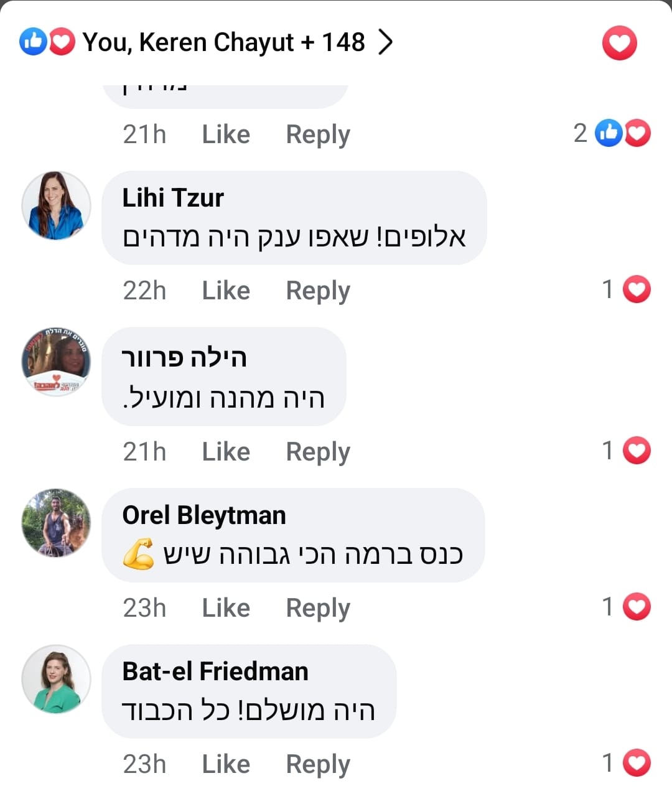Open הילה פרוור profile picture
The height and width of the screenshot is (791, 672).
click(56, 362)
